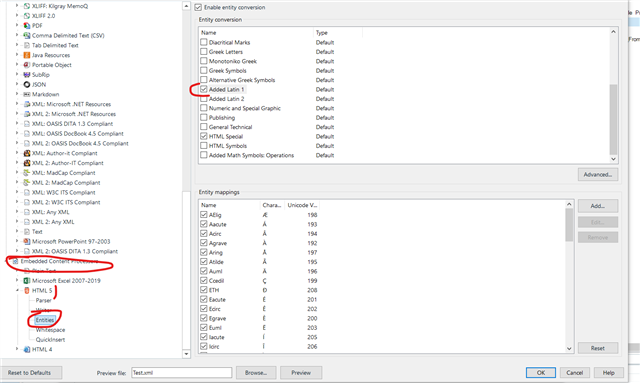Click the HTML 5 file type icon
The image size is (640, 383).
click(27, 290)
